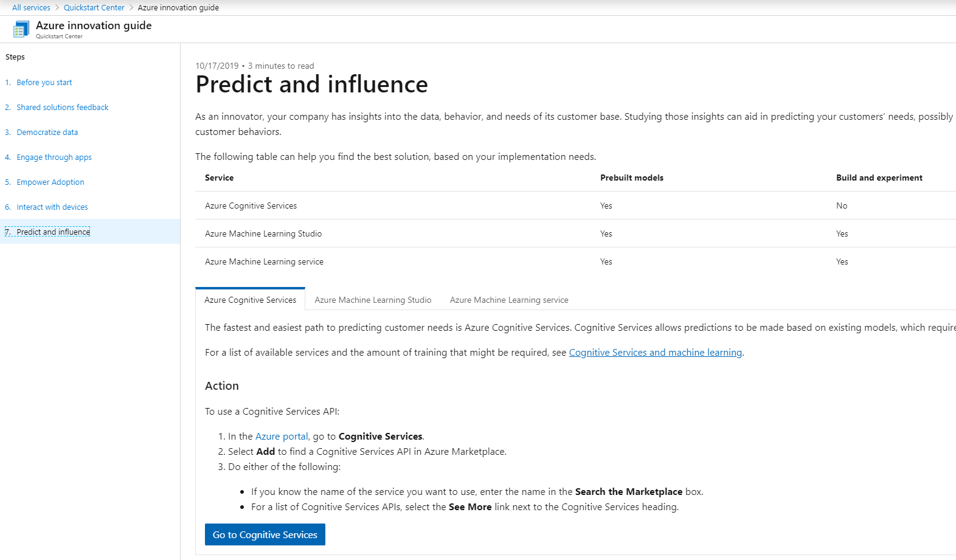Screen dimensions: 956x560
Task: Click Go to Cognitive Services button
Action: pyautogui.click(x=265, y=534)
